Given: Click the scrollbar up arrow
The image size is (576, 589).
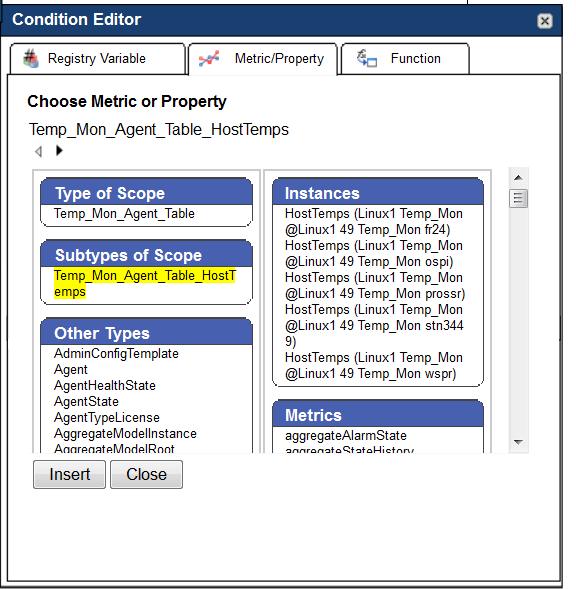Looking at the screenshot, I should (x=519, y=178).
